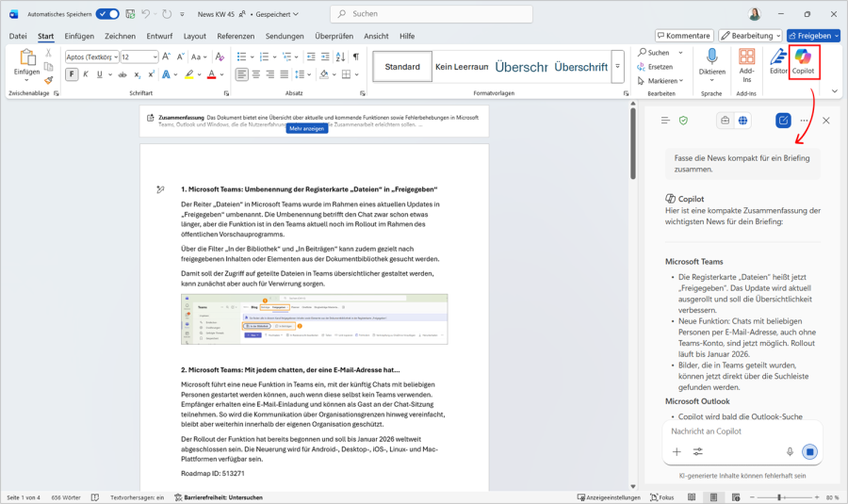Image resolution: width=848 pixels, height=504 pixels.
Task: Switch to the Ansicht tab
Action: [x=376, y=36]
